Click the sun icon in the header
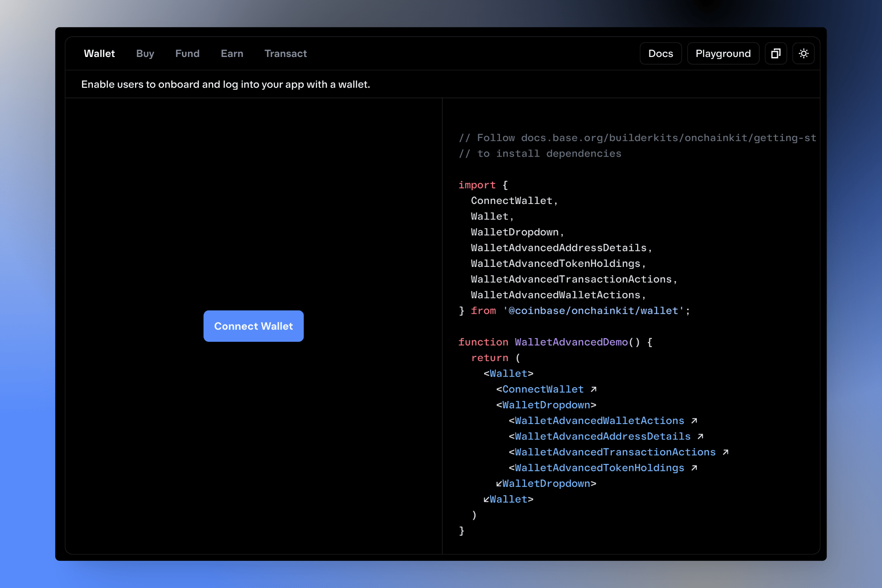The image size is (882, 588). click(x=803, y=53)
